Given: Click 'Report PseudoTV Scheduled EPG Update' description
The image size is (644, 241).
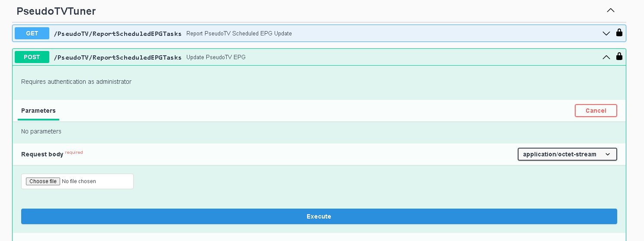Looking at the screenshot, I should pyautogui.click(x=239, y=34).
